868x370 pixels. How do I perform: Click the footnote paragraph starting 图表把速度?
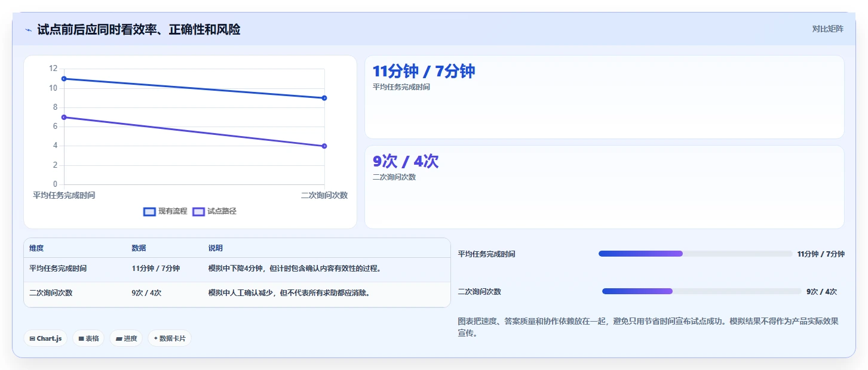coord(648,327)
